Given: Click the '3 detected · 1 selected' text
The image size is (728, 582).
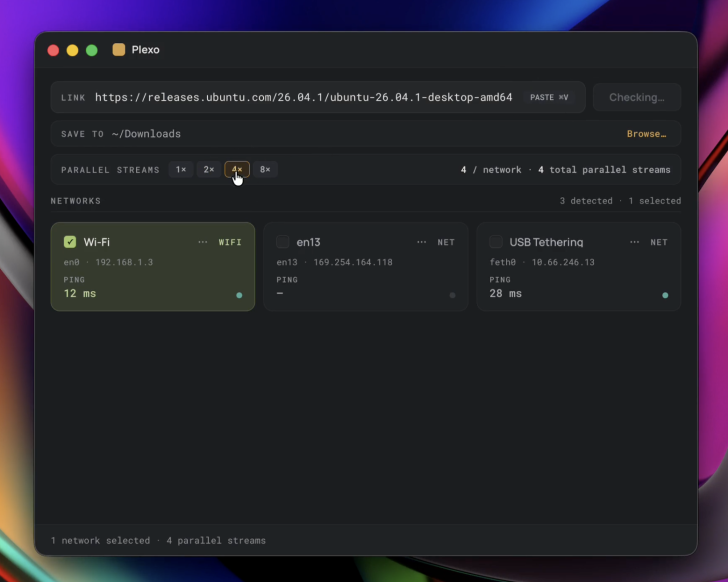Looking at the screenshot, I should (x=620, y=201).
